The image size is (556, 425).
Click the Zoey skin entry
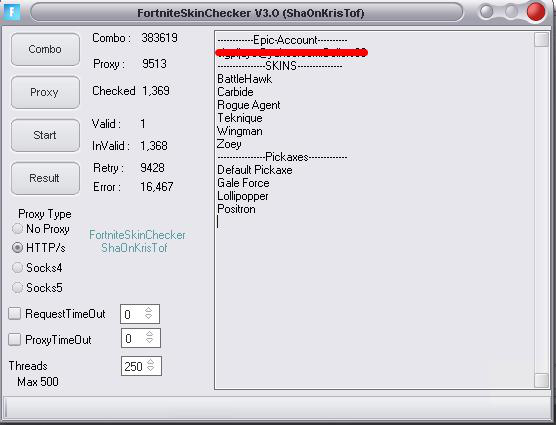tap(229, 144)
